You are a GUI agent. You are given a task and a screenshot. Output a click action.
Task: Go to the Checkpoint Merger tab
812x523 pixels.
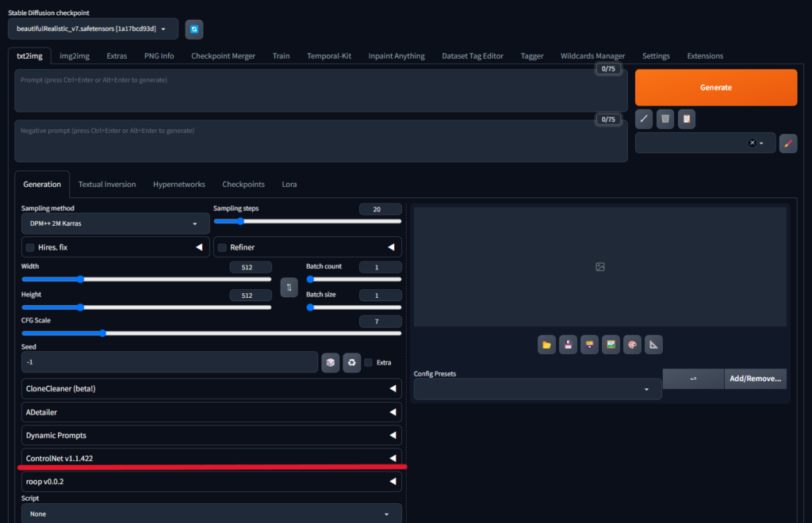pyautogui.click(x=223, y=56)
